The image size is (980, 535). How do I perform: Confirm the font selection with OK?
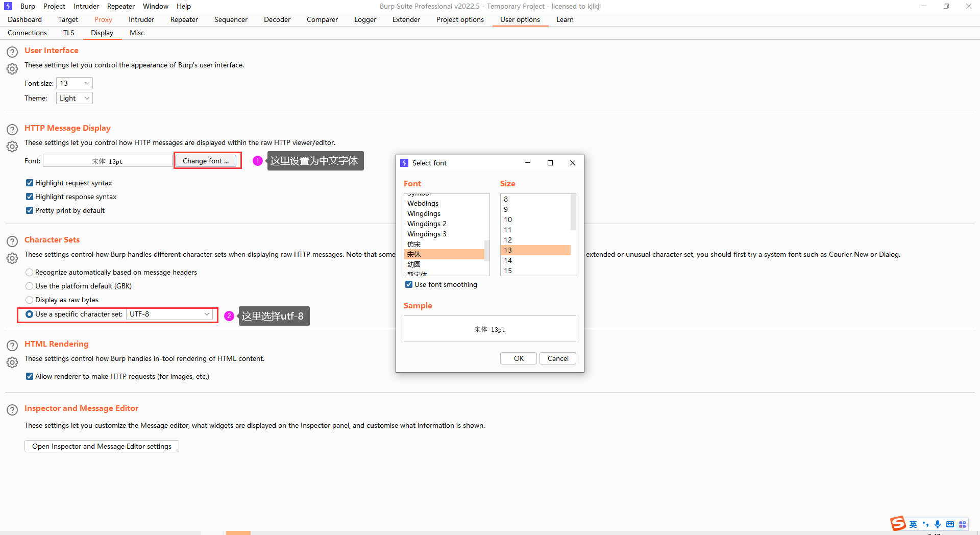click(x=519, y=358)
